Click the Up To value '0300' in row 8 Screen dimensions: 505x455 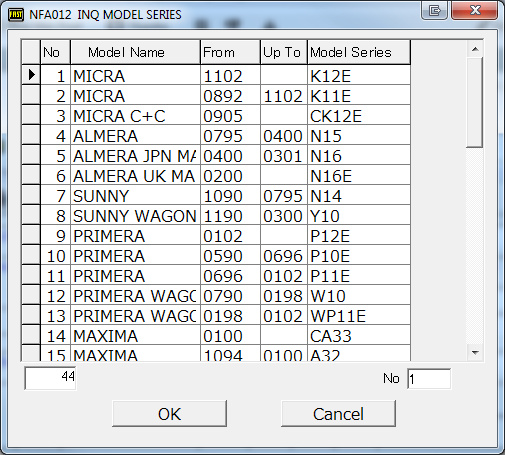[284, 215]
